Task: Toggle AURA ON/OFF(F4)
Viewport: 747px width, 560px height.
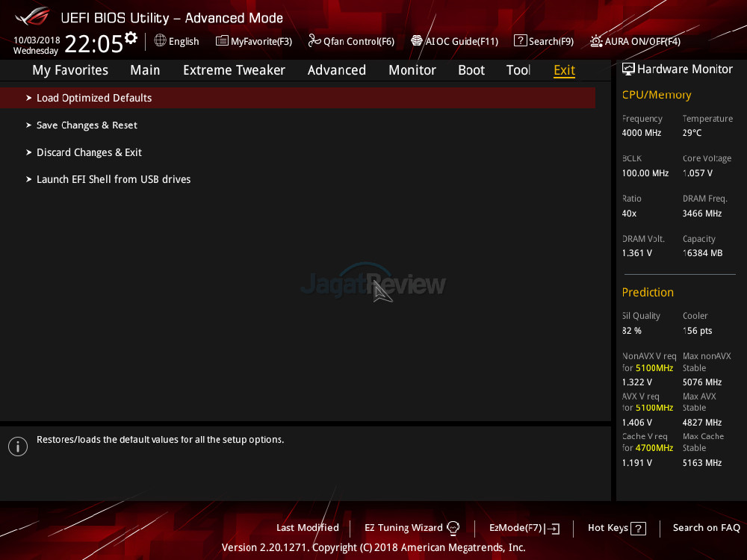Action: click(642, 41)
